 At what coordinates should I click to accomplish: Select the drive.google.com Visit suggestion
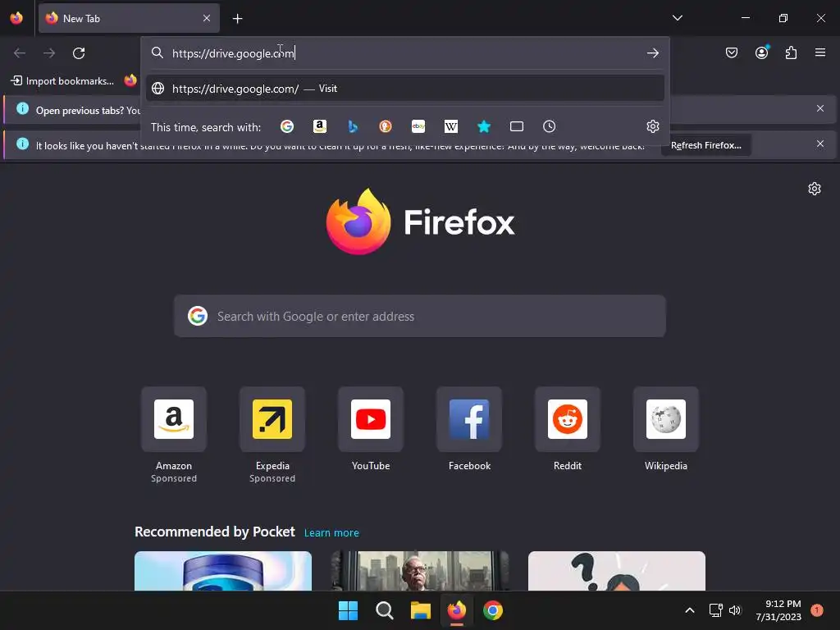tap(405, 89)
